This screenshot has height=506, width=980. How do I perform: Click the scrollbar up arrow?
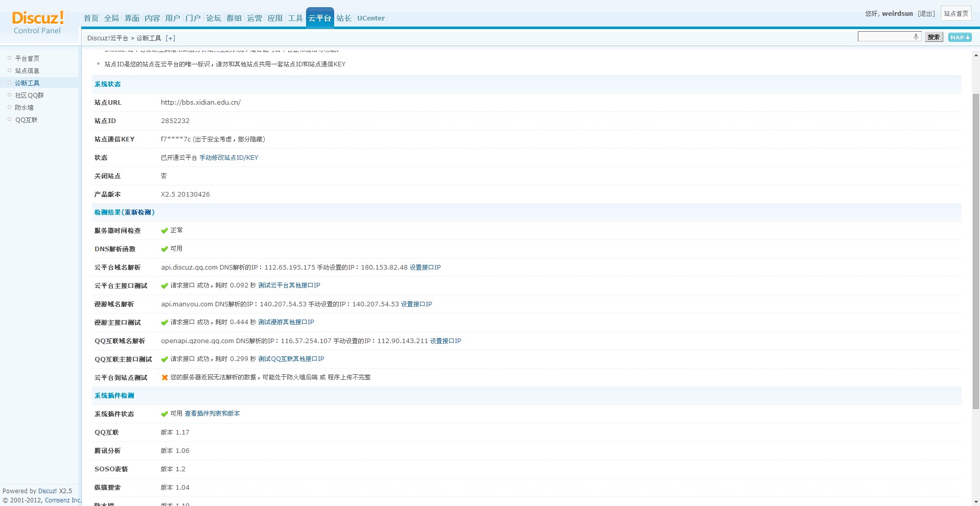976,55
